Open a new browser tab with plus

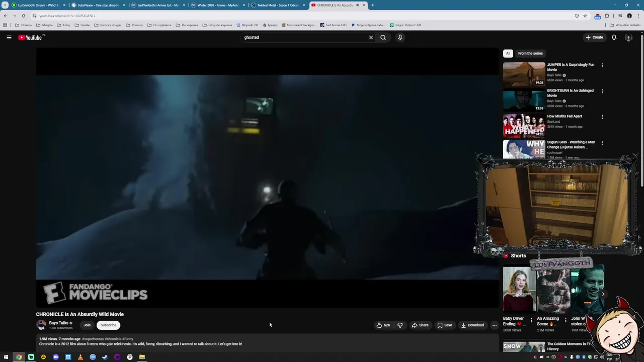click(372, 5)
